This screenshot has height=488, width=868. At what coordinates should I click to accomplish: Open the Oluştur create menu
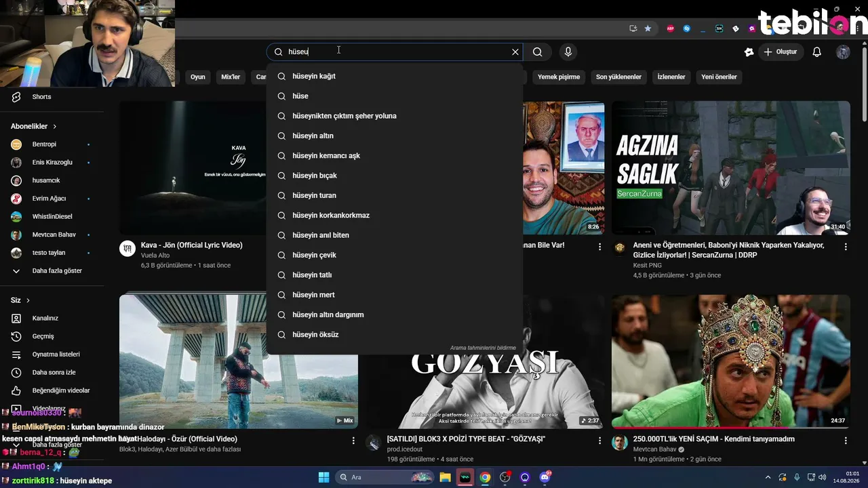(781, 52)
